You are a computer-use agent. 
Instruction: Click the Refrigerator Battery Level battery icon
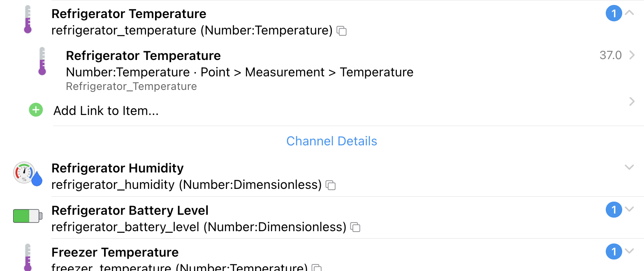pyautogui.click(x=28, y=216)
